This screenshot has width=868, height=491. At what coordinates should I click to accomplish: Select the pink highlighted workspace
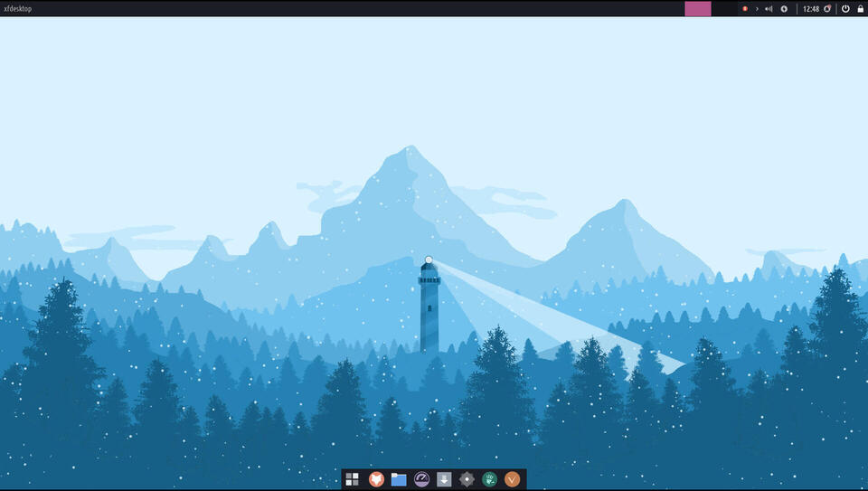click(698, 8)
